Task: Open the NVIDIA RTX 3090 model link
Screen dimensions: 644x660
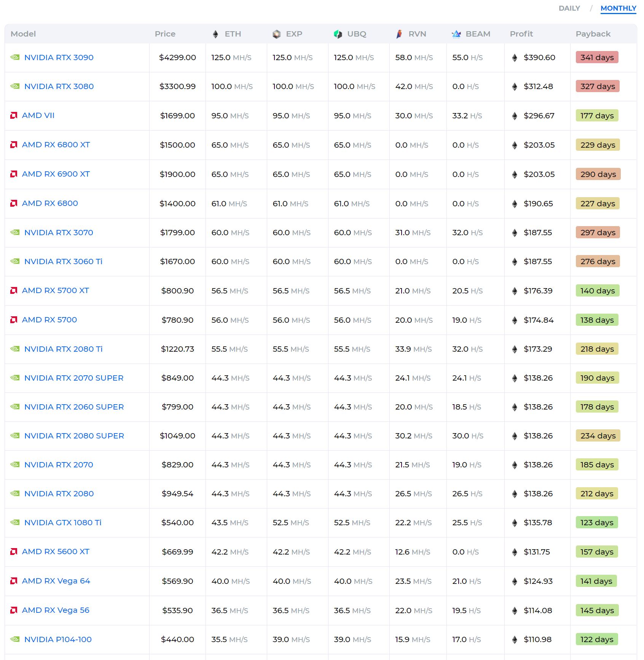Action: 59,57
